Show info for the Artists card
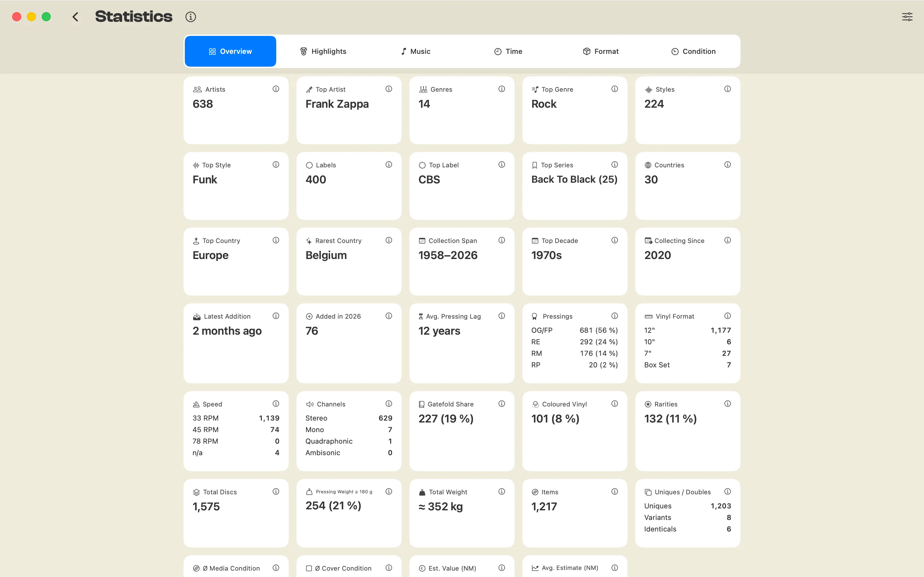The height and width of the screenshot is (577, 924). point(276,89)
